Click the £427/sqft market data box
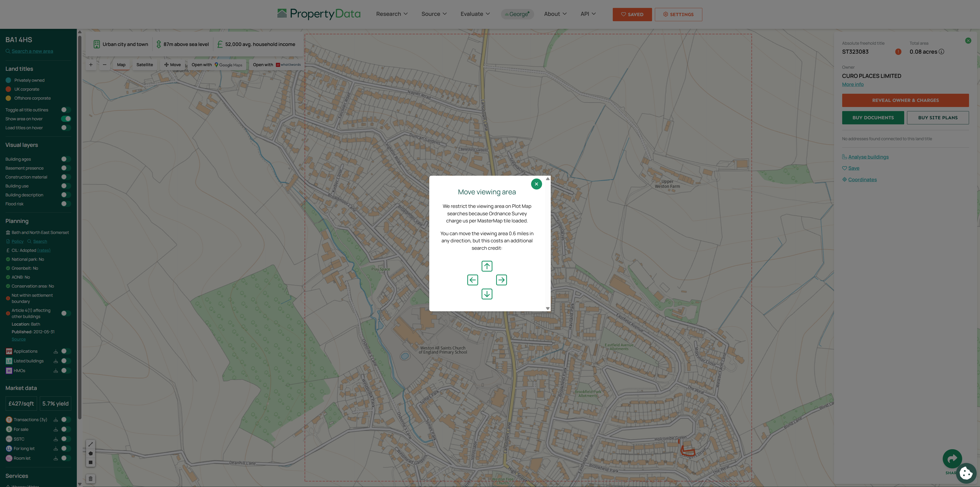The height and width of the screenshot is (487, 980). pyautogui.click(x=21, y=403)
